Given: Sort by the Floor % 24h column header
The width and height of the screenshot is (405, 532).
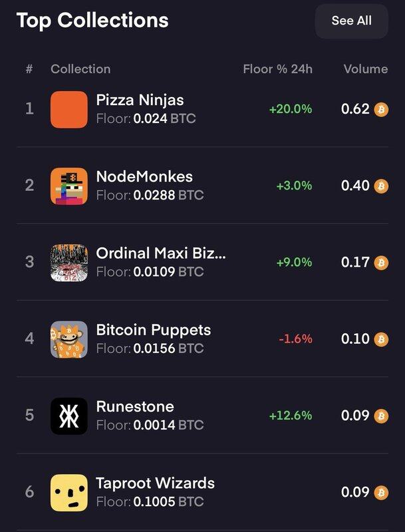Looking at the screenshot, I should click(277, 69).
